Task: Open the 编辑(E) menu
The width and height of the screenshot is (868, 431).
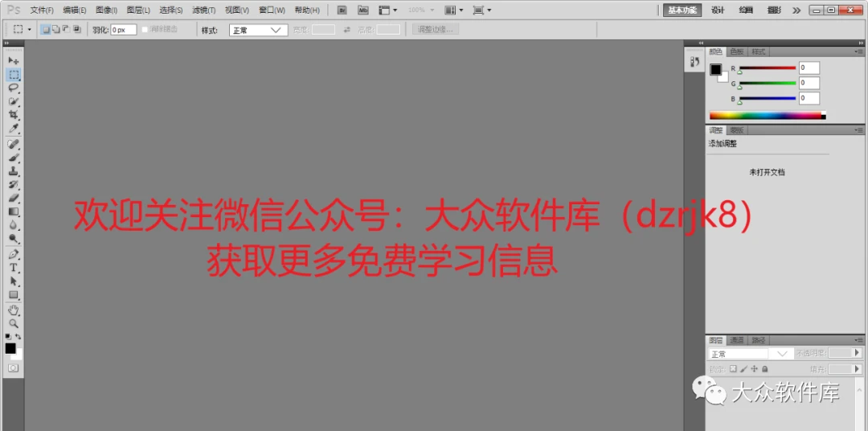Action: pyautogui.click(x=74, y=10)
